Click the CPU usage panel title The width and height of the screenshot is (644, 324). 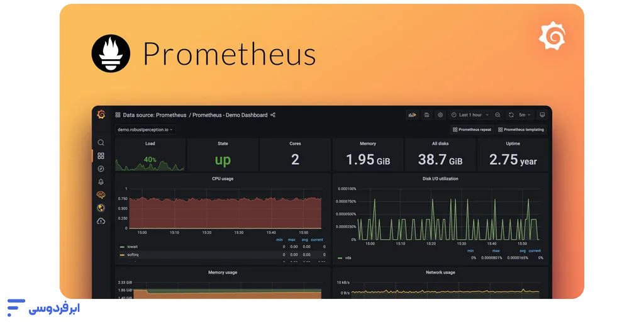[223, 179]
